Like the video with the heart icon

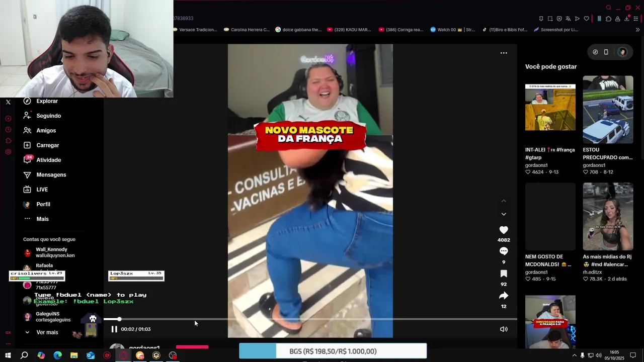(504, 230)
